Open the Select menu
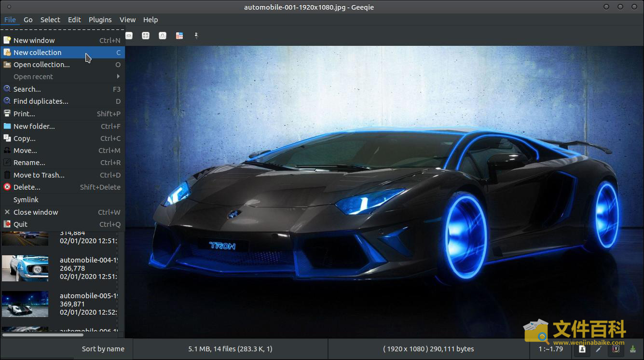Image resolution: width=644 pixels, height=360 pixels. (x=50, y=20)
